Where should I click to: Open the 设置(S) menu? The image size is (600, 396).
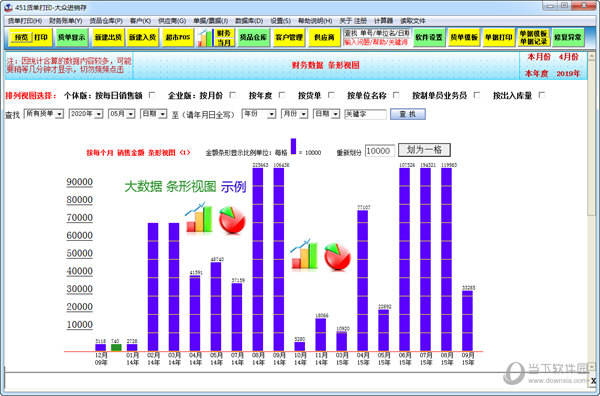point(280,21)
